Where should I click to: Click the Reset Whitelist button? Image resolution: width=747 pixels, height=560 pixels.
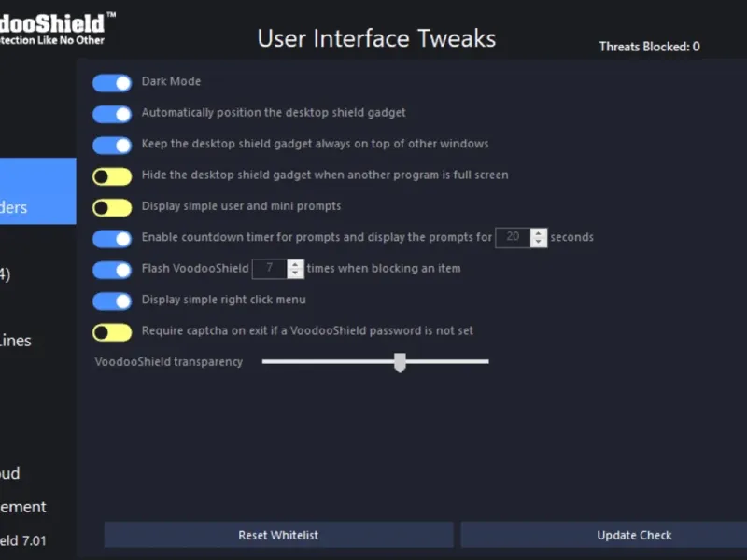coord(278,535)
